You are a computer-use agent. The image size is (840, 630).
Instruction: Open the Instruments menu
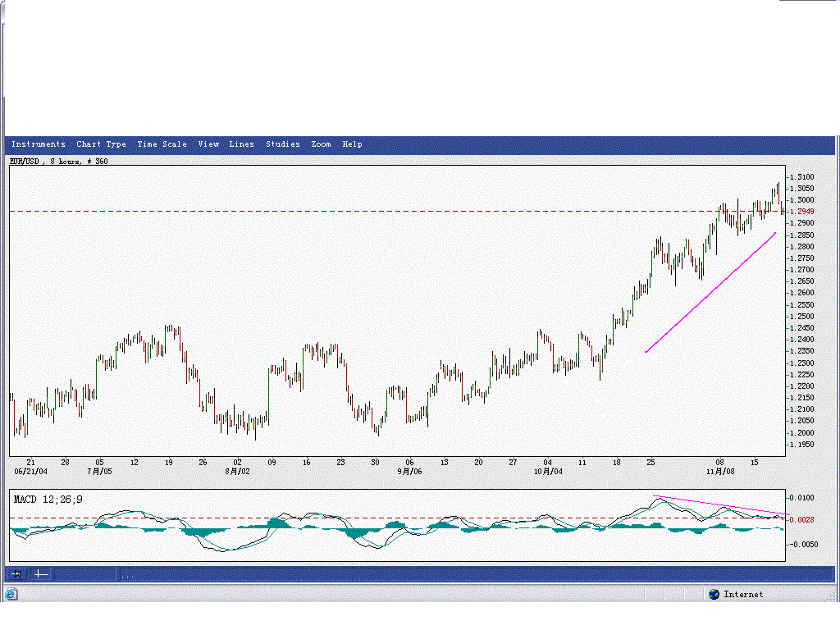38,144
